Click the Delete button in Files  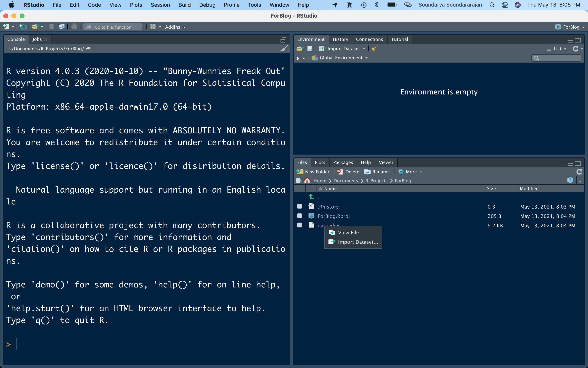[x=348, y=172]
